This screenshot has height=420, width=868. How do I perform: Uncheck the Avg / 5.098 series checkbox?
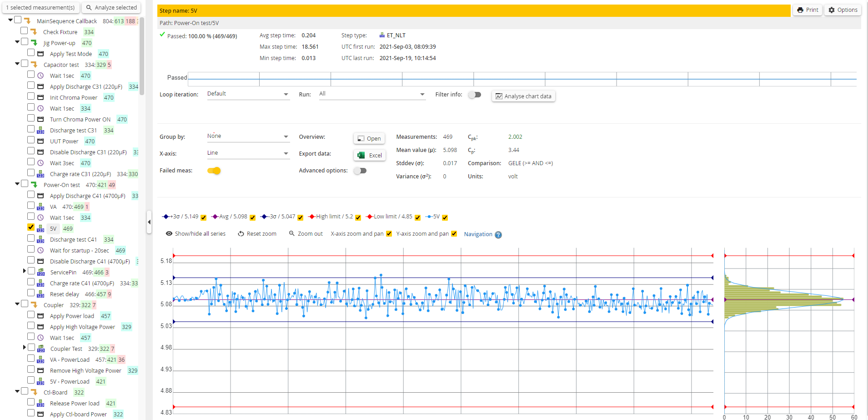[253, 218]
